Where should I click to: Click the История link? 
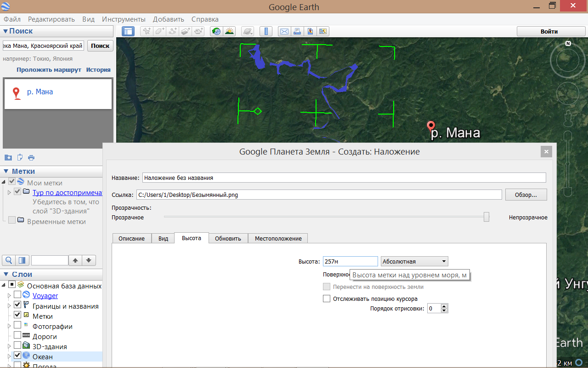[98, 70]
